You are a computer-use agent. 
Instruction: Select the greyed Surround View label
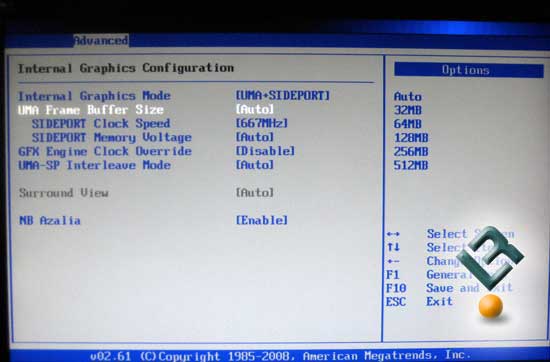(x=63, y=193)
